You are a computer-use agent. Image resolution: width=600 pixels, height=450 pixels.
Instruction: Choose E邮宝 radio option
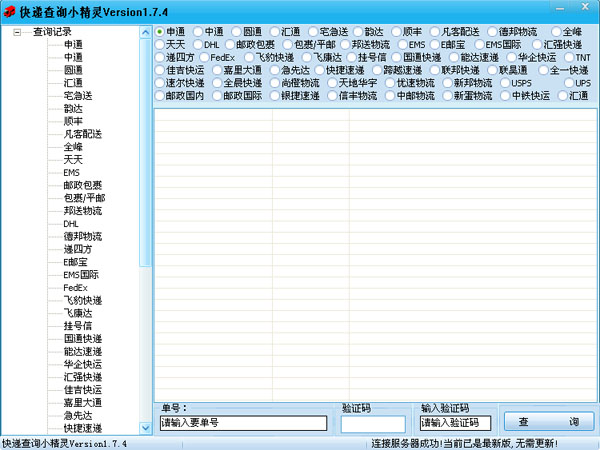[435, 45]
